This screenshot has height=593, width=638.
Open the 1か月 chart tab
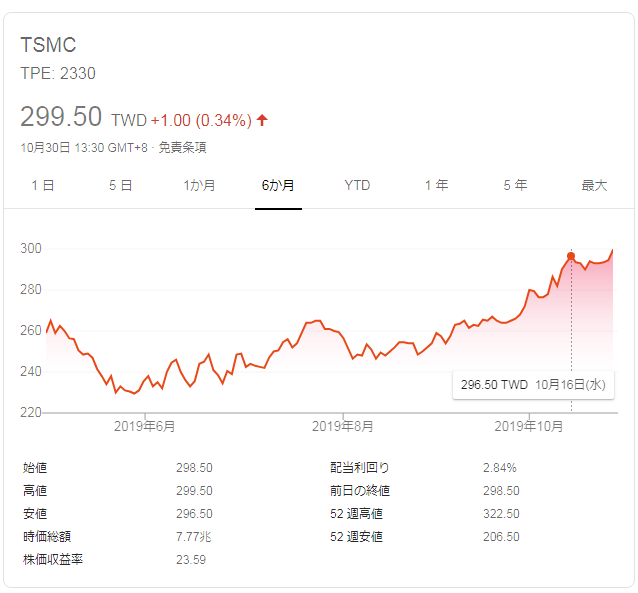200,185
